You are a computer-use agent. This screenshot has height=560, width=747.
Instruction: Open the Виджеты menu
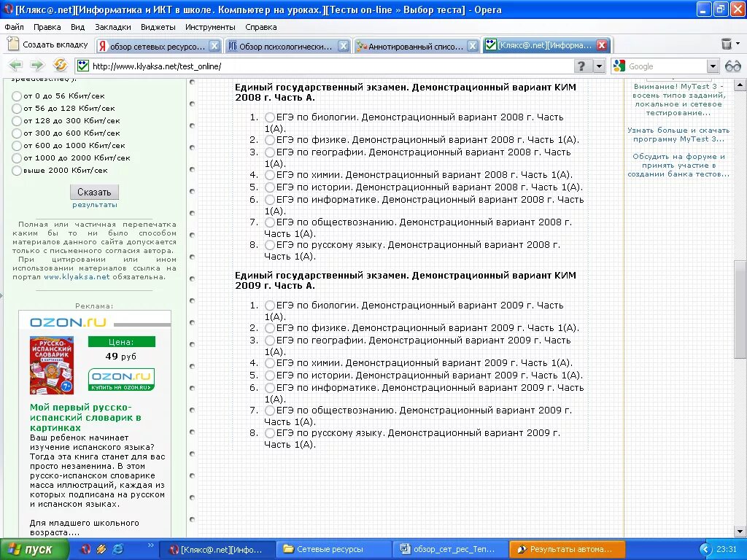[158, 27]
